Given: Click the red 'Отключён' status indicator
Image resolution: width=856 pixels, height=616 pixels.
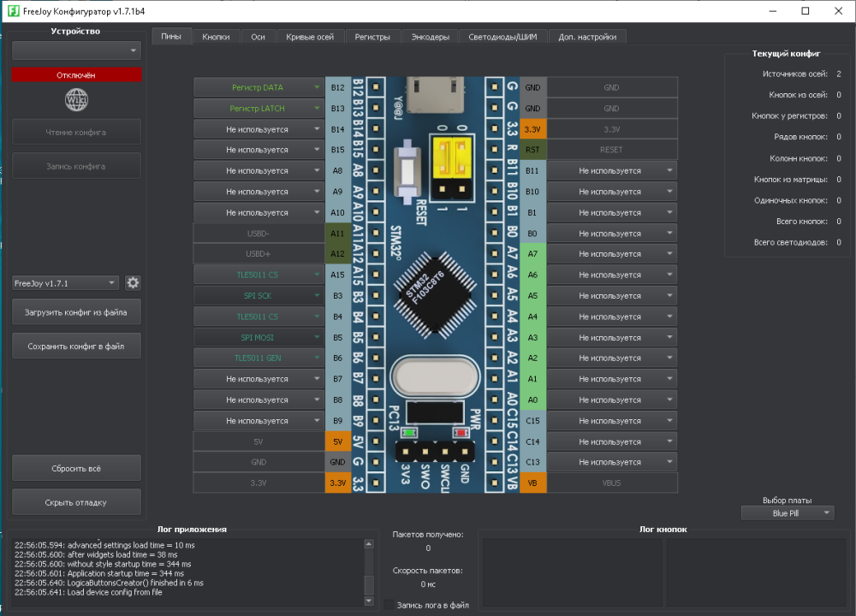Looking at the screenshot, I should coord(76,75).
